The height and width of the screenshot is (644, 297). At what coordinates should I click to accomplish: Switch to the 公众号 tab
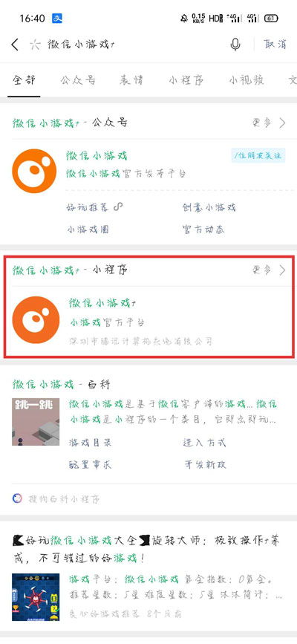(78, 79)
